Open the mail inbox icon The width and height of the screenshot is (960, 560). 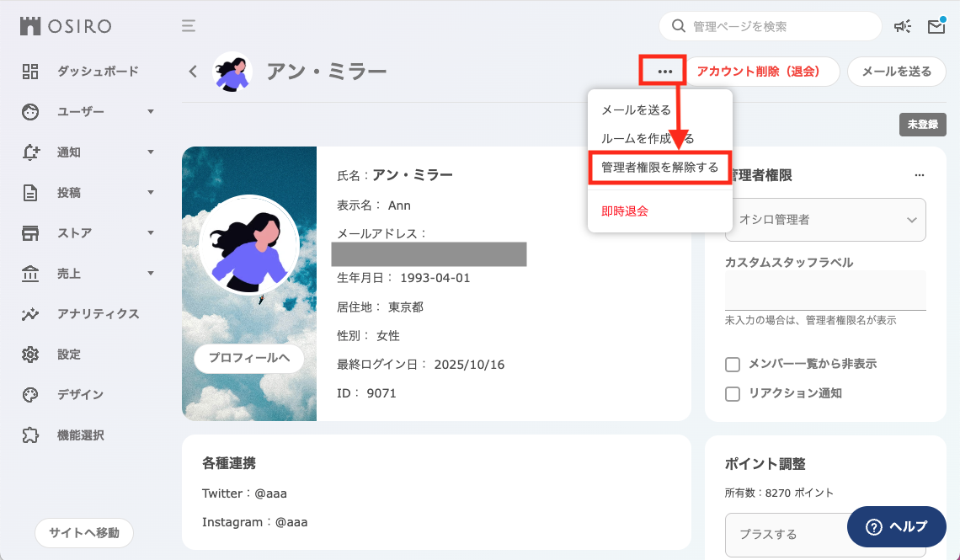tap(936, 26)
